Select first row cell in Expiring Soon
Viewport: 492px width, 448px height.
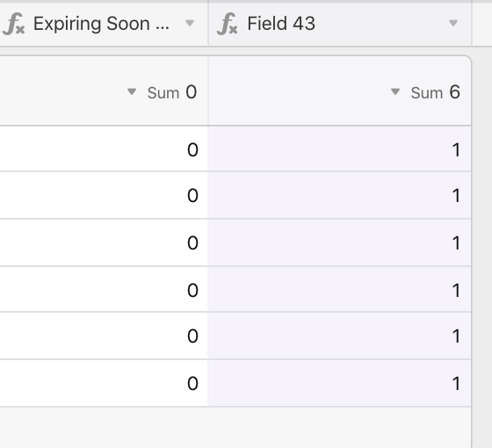pos(104,149)
